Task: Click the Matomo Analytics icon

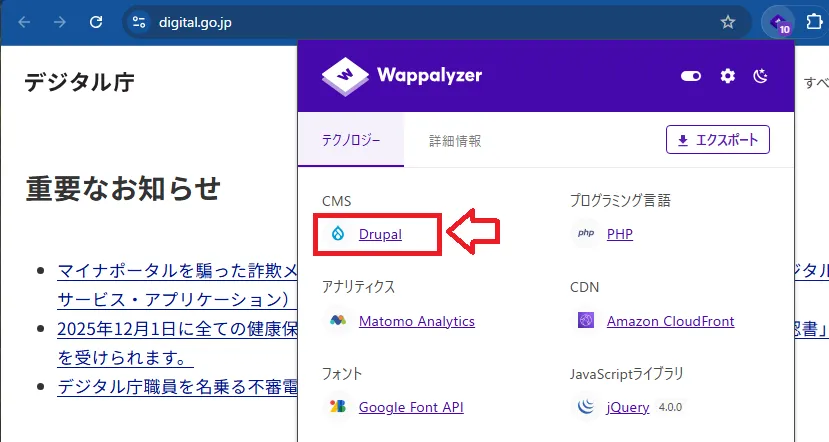Action: pos(338,320)
